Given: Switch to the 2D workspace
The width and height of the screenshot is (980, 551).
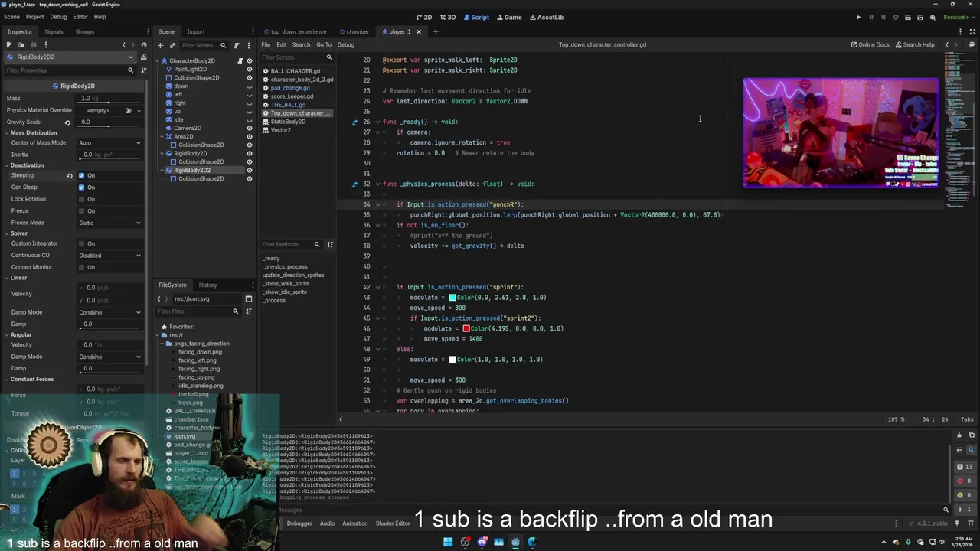Looking at the screenshot, I should pyautogui.click(x=423, y=17).
